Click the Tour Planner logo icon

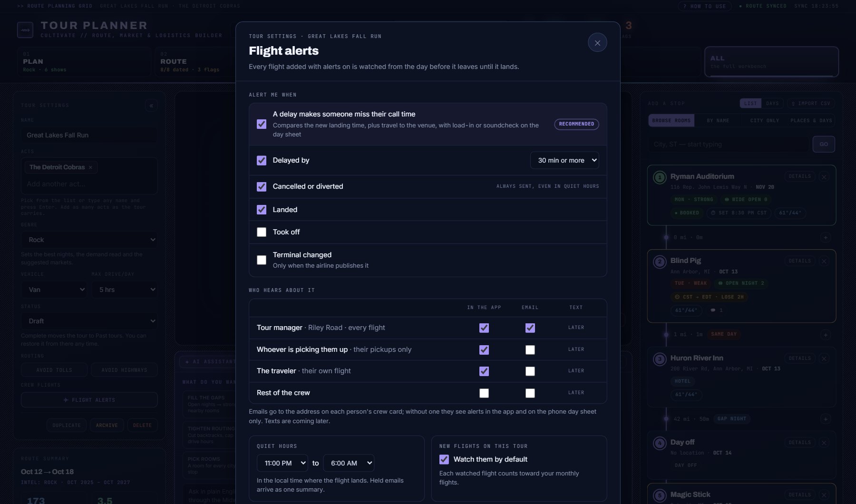tap(25, 30)
